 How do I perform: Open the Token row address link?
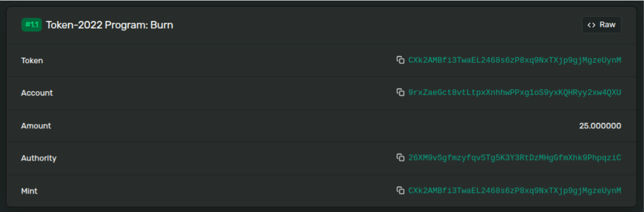point(514,60)
